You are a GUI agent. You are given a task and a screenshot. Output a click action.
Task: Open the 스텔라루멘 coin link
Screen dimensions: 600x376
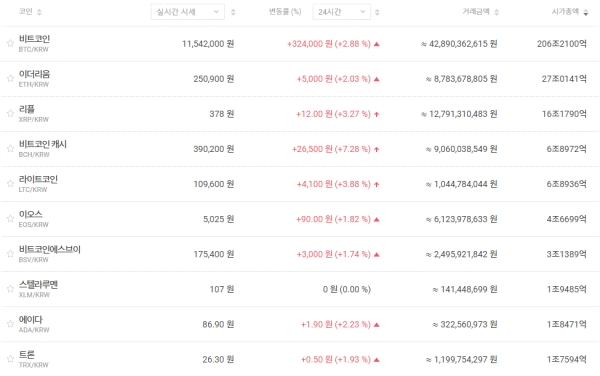click(38, 284)
